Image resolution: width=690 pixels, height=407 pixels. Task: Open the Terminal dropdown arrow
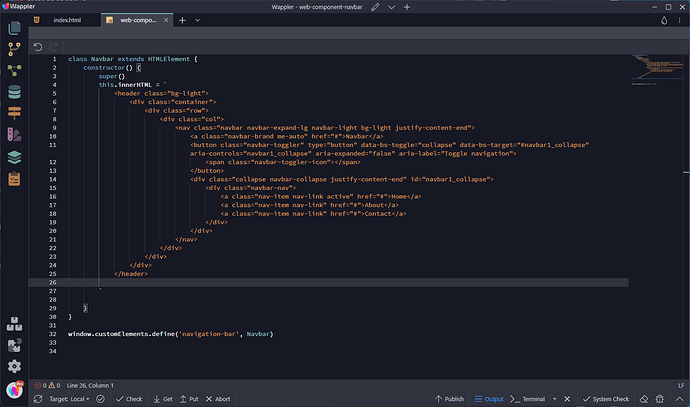pyautogui.click(x=554, y=399)
